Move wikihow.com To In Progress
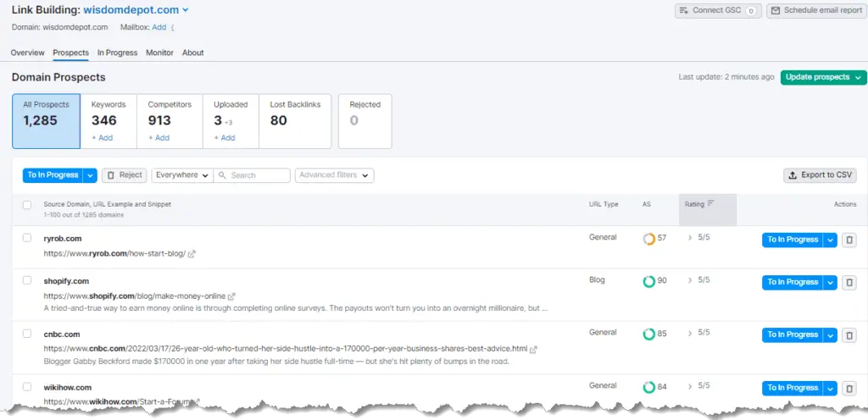This screenshot has height=420, width=868. [x=793, y=388]
